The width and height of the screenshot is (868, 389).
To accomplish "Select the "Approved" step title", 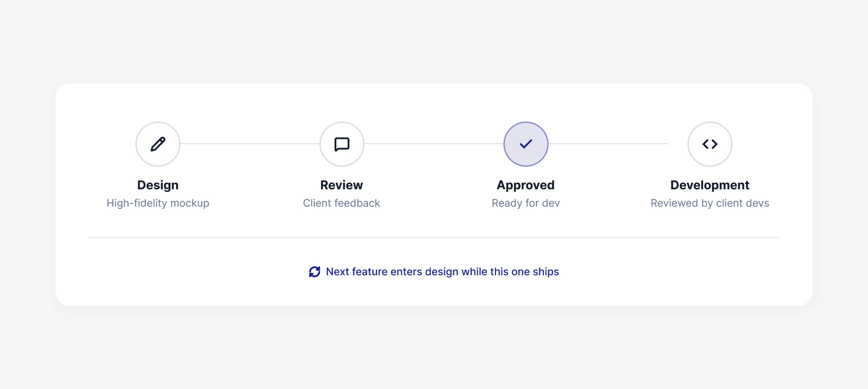I will click(x=526, y=185).
